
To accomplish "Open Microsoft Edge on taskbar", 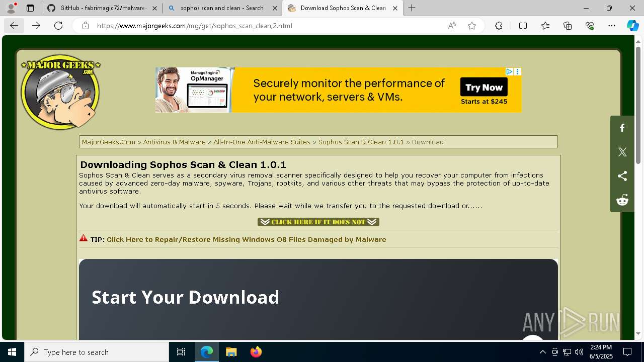I will (207, 352).
